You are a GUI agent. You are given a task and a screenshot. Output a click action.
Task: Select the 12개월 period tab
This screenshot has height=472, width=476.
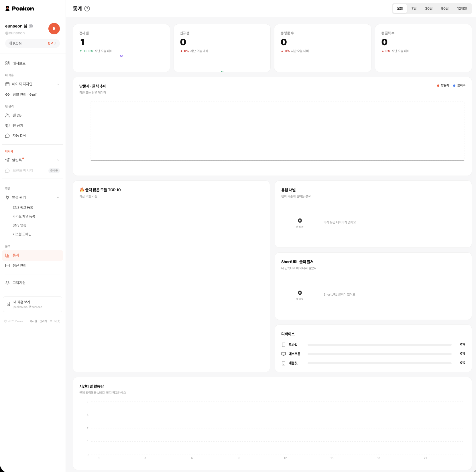[462, 9]
